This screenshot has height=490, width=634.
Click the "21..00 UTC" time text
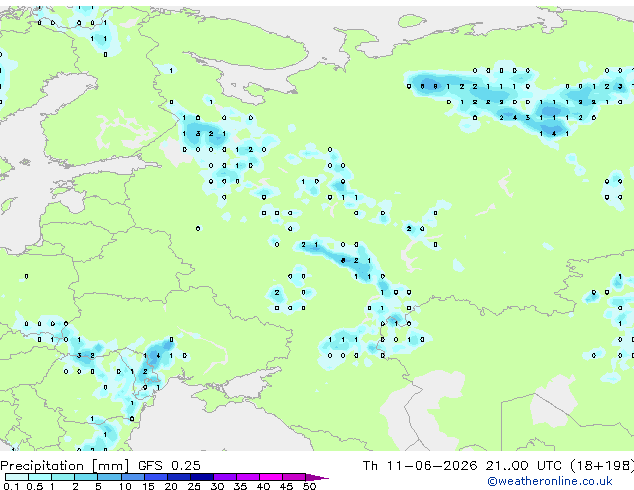pos(524,466)
